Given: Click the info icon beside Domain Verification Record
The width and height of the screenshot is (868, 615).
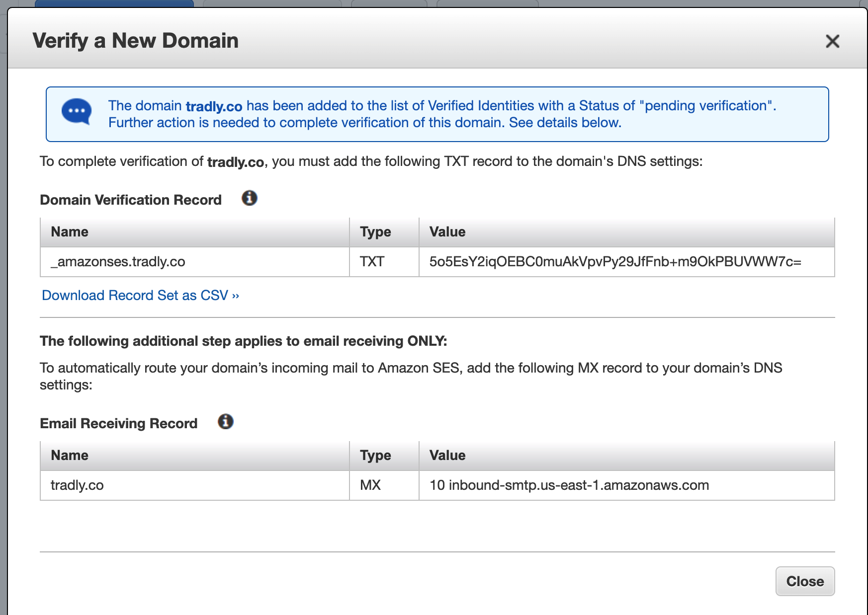Looking at the screenshot, I should click(x=250, y=198).
